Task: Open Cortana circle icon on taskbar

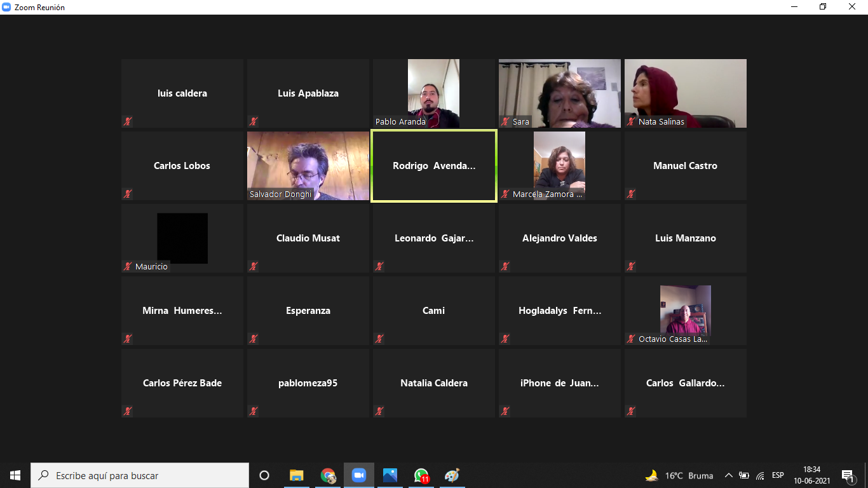Action: (x=264, y=475)
